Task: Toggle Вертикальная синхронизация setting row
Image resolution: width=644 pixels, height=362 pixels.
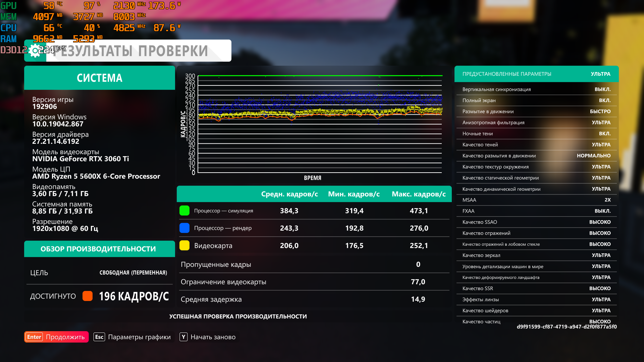Action: (536, 89)
